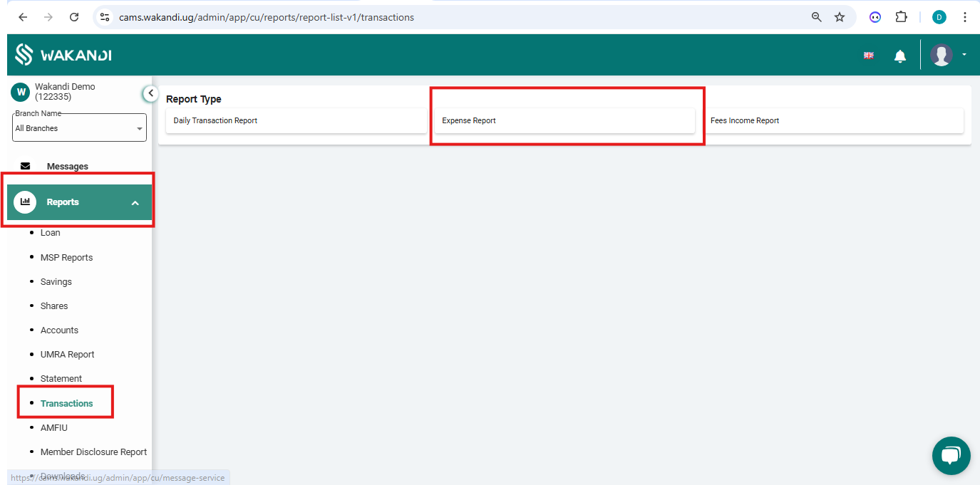This screenshot has width=980, height=485.
Task: Open the Branch Name dropdown
Action: pyautogui.click(x=79, y=127)
